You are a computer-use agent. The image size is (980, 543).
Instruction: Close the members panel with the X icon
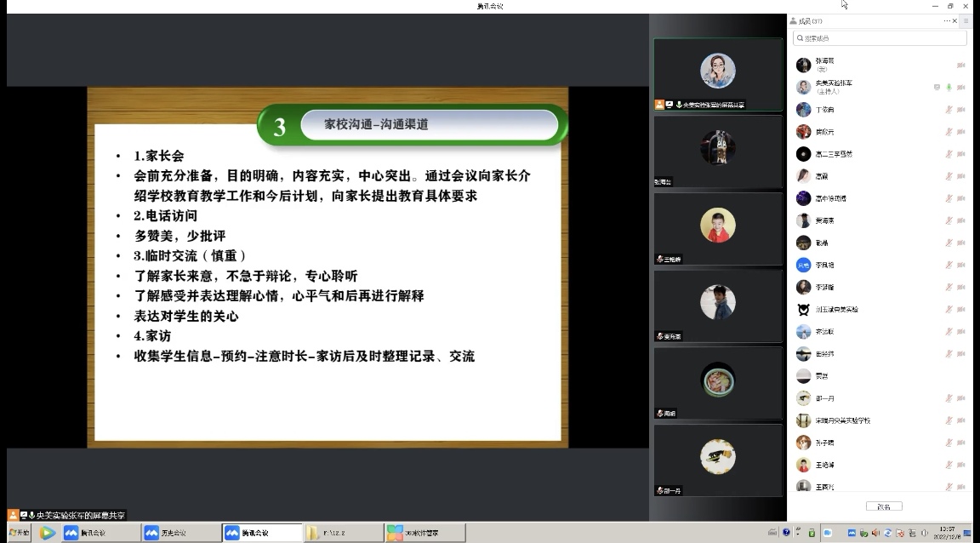pos(956,20)
